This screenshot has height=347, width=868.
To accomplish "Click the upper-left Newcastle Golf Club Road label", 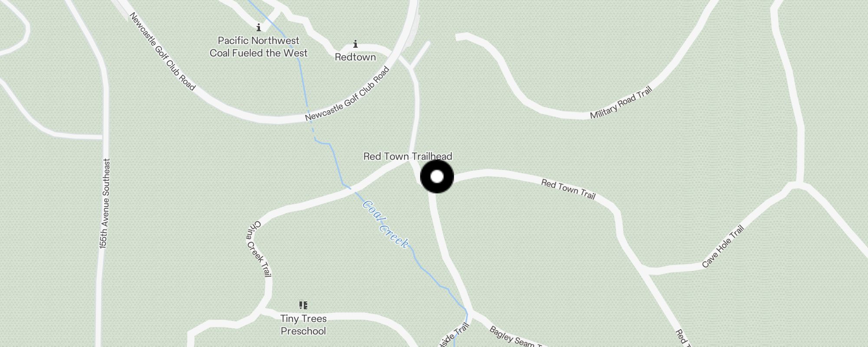I will [x=162, y=52].
